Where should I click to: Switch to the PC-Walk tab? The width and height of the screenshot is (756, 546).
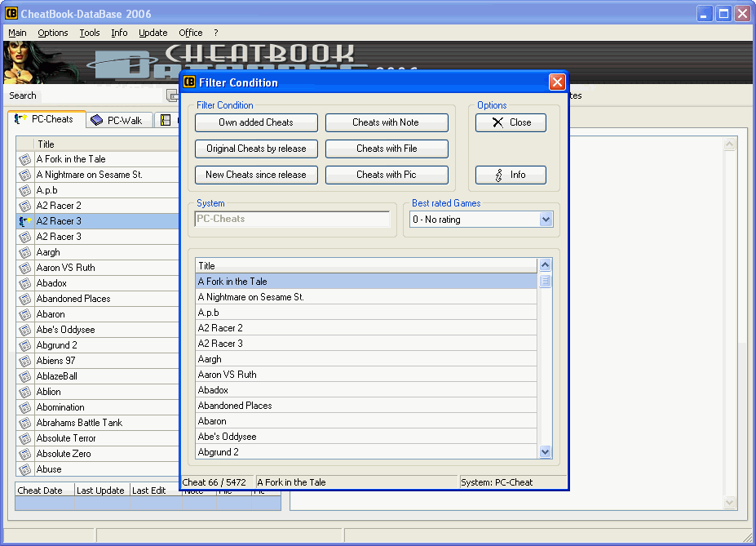(117, 121)
